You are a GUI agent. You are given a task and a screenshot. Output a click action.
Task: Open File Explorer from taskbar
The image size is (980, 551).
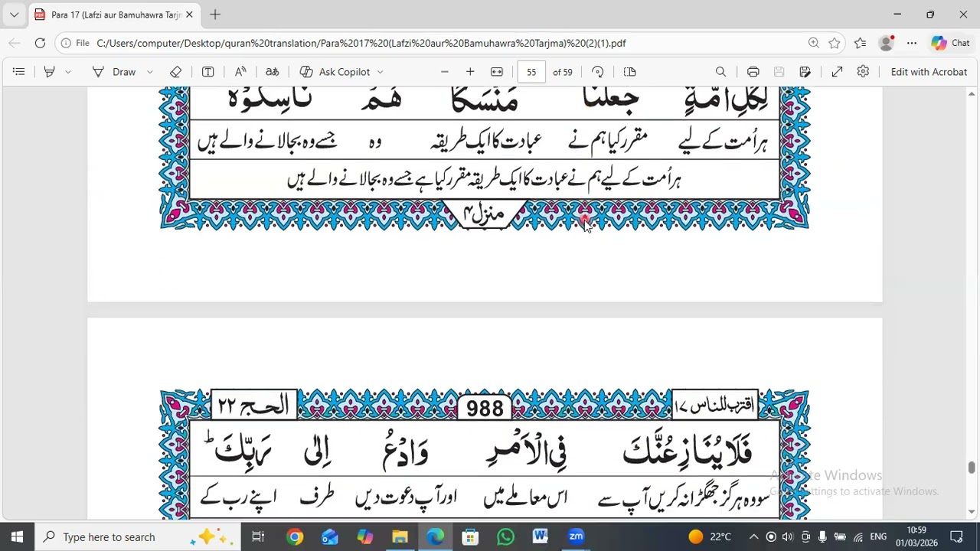(x=400, y=537)
